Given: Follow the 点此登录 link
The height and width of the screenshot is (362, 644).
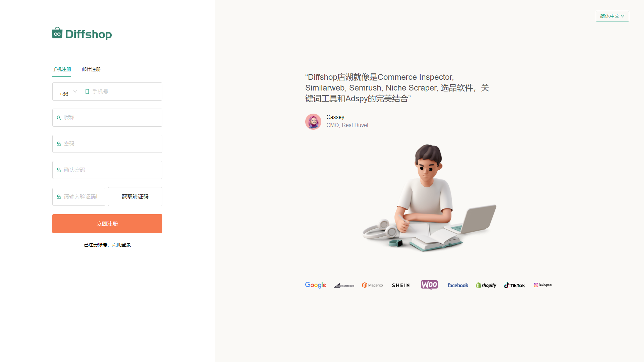Looking at the screenshot, I should 121,245.
